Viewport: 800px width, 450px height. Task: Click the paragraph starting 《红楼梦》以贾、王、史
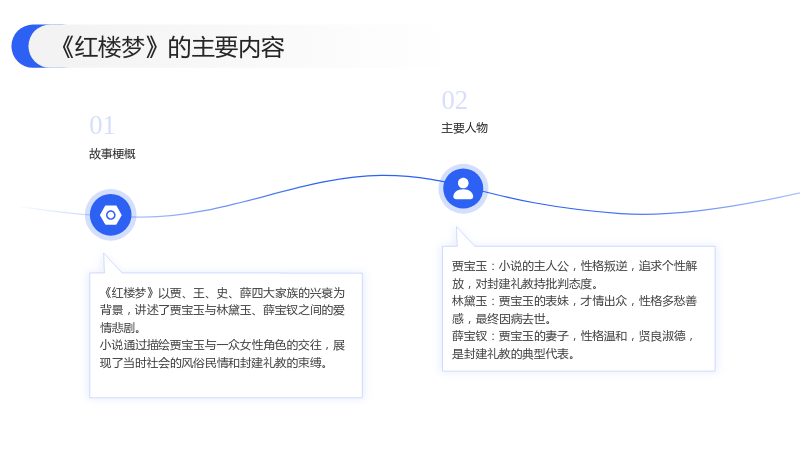222,310
